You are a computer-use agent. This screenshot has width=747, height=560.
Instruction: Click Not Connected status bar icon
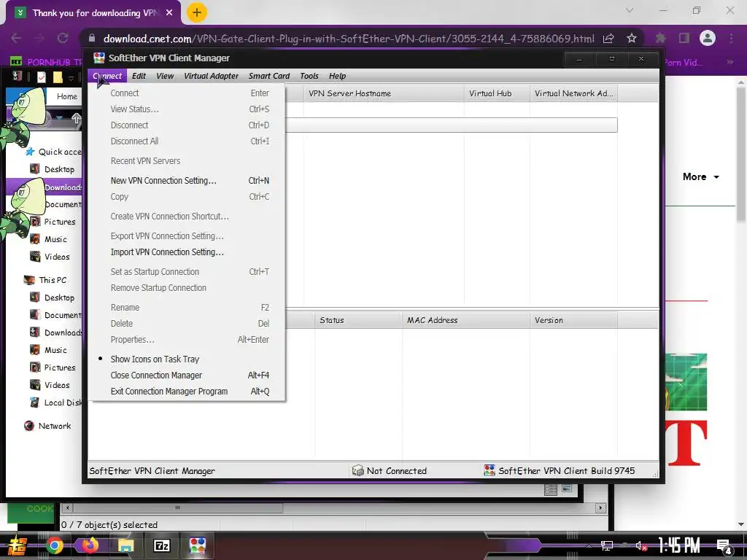(357, 471)
